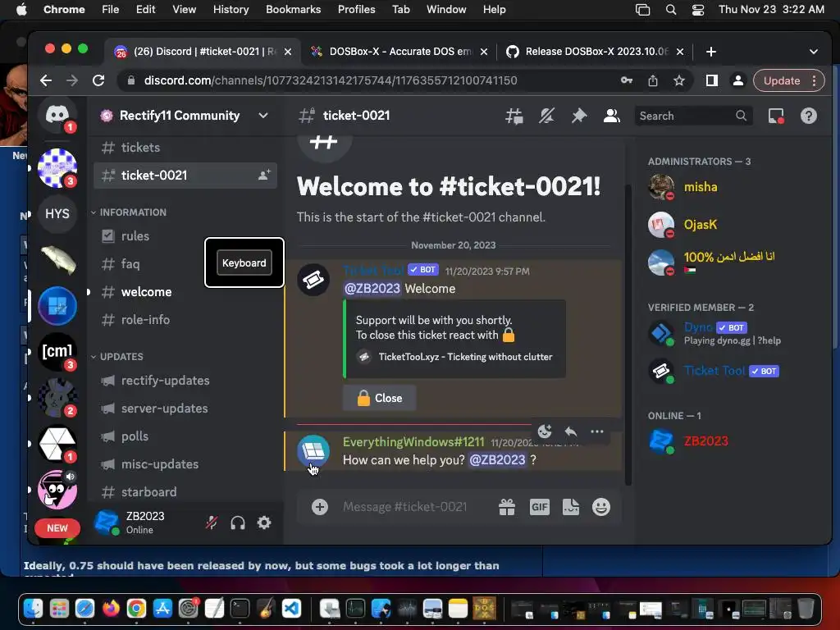840x630 pixels.
Task: Open the HYS server icon
Action: pyautogui.click(x=57, y=214)
